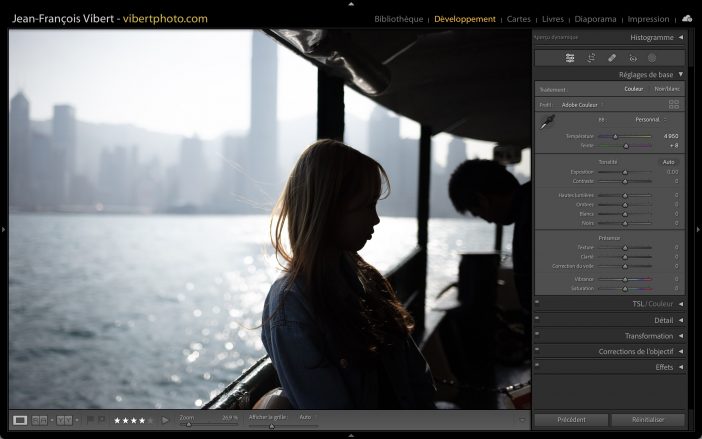Open the profile browser grid icon
This screenshot has height=439, width=702.
673,104
